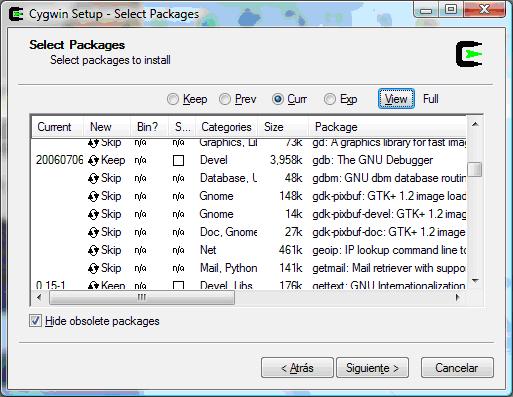Click the Atrás back button
The width and height of the screenshot is (513, 397).
click(x=297, y=368)
